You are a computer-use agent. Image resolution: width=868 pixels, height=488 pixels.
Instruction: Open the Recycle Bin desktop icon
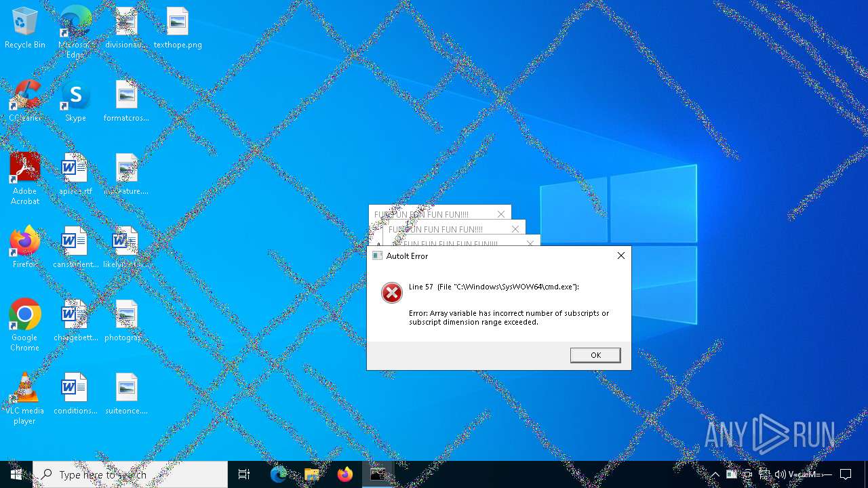point(25,28)
